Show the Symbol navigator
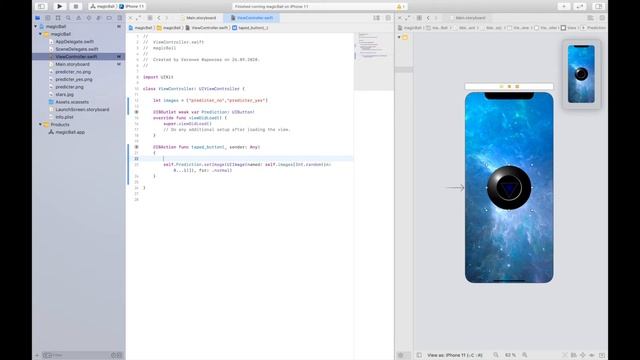The height and width of the screenshot is (360, 640). (58, 18)
